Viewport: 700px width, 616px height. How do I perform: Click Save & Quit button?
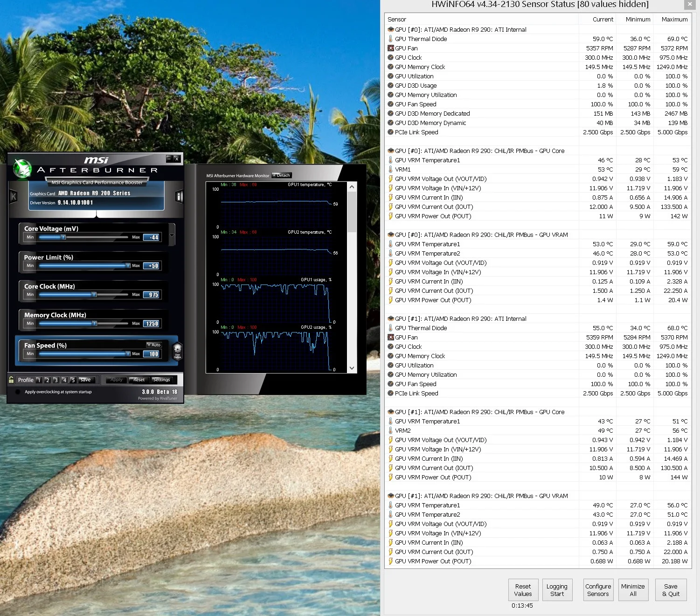671,590
